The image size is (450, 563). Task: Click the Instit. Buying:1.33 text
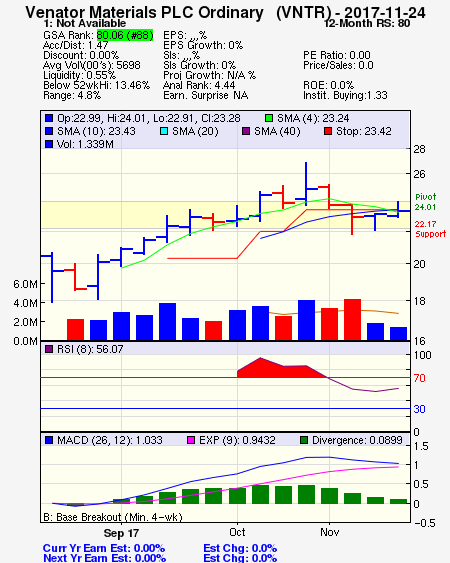pyautogui.click(x=345, y=96)
